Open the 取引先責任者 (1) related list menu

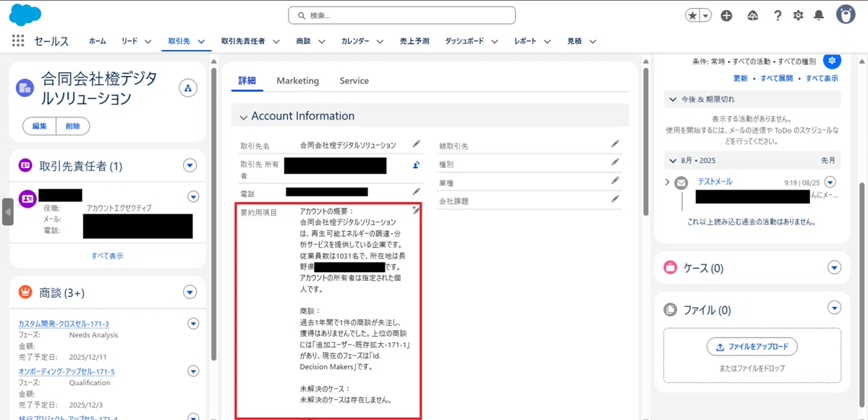(190, 166)
